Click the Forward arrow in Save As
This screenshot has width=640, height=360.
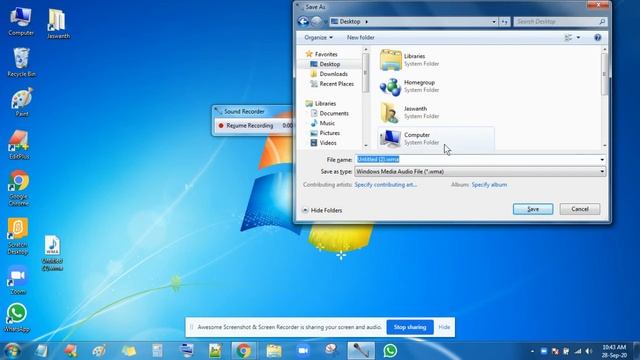coord(316,21)
